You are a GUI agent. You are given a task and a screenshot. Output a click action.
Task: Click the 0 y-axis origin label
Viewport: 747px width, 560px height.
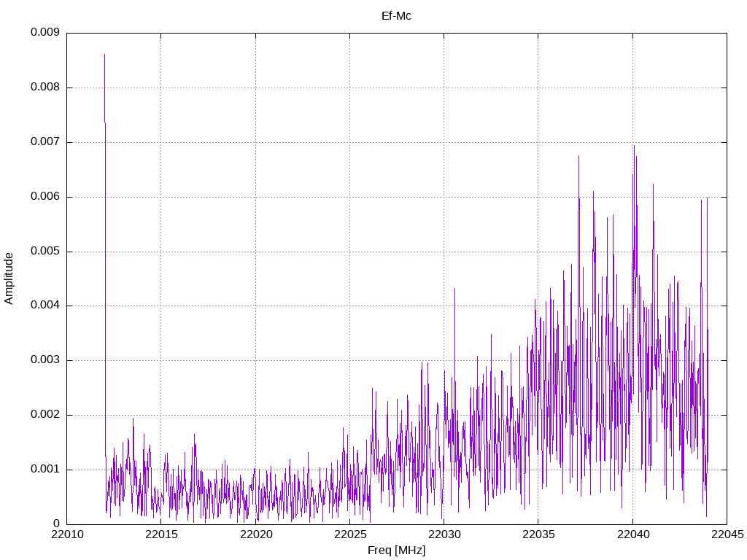pos(56,524)
